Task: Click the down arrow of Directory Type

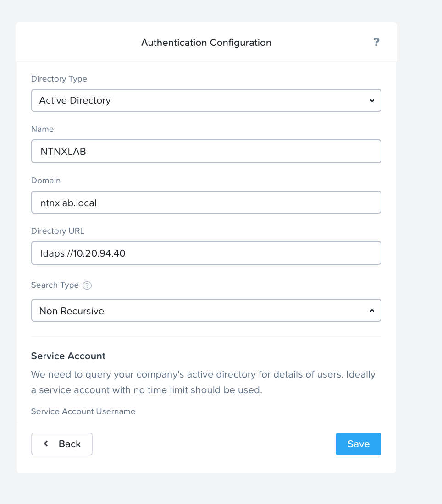Action: click(x=372, y=100)
